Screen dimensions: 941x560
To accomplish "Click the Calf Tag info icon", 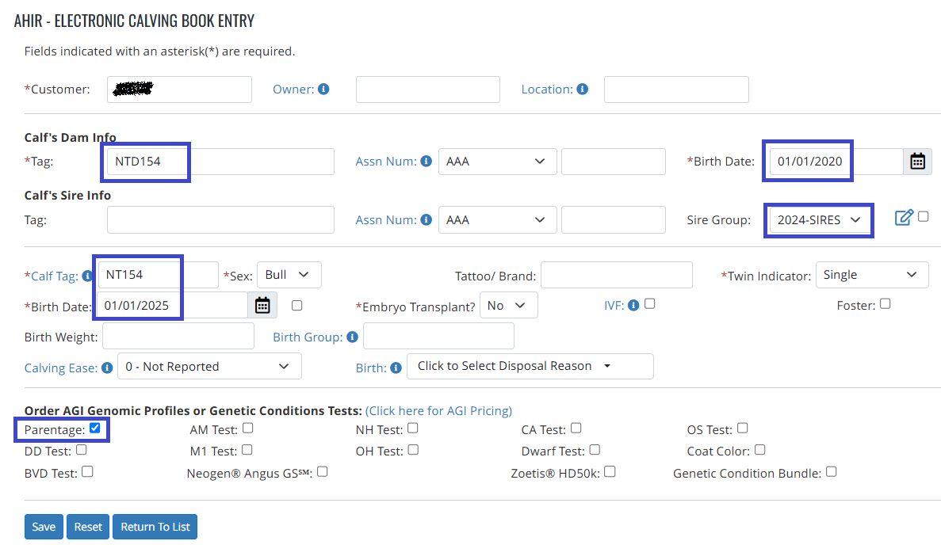I will (87, 276).
